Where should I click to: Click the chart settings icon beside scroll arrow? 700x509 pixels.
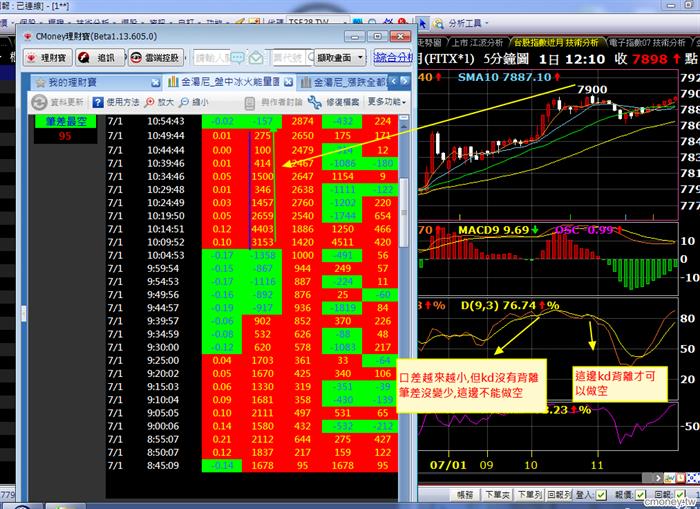click(x=669, y=478)
